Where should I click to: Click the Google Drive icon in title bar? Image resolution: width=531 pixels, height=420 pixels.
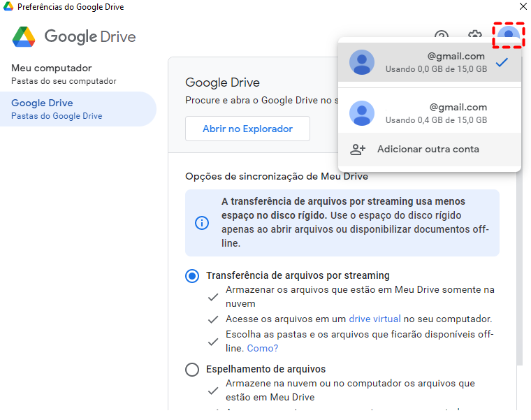(x=8, y=6)
